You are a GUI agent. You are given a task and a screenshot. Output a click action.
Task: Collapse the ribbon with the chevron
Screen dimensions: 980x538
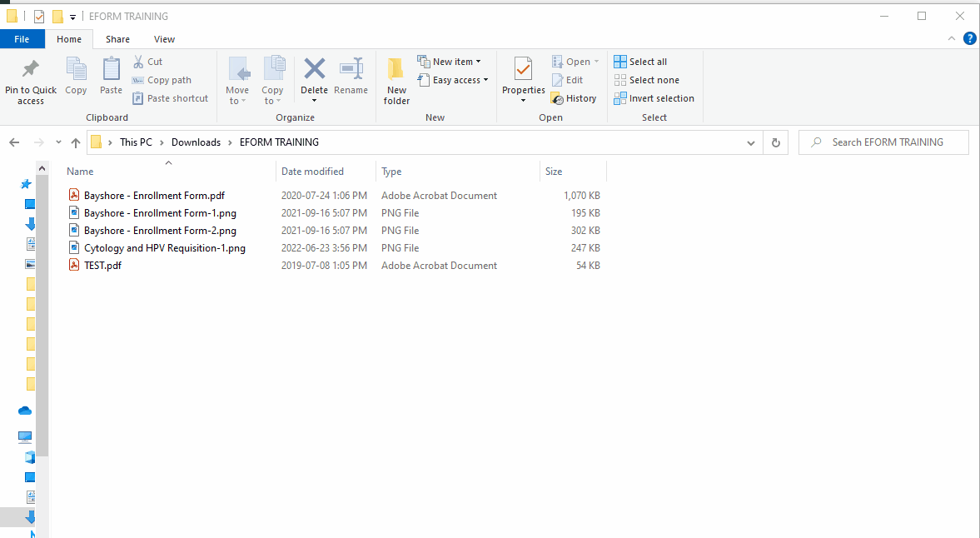(x=952, y=39)
